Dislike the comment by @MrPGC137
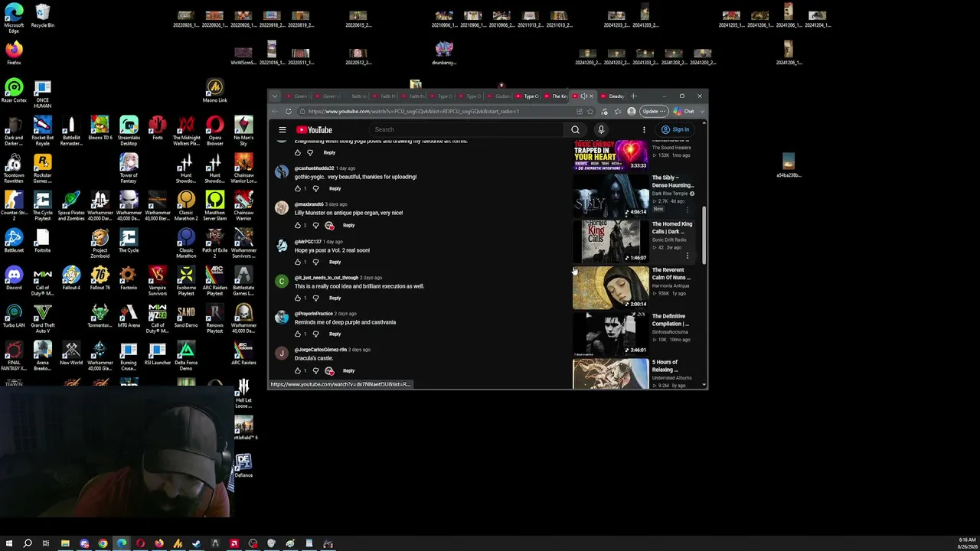 (315, 262)
